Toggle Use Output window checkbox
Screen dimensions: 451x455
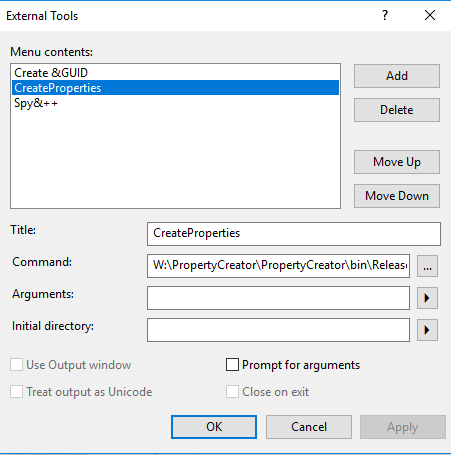(16, 365)
